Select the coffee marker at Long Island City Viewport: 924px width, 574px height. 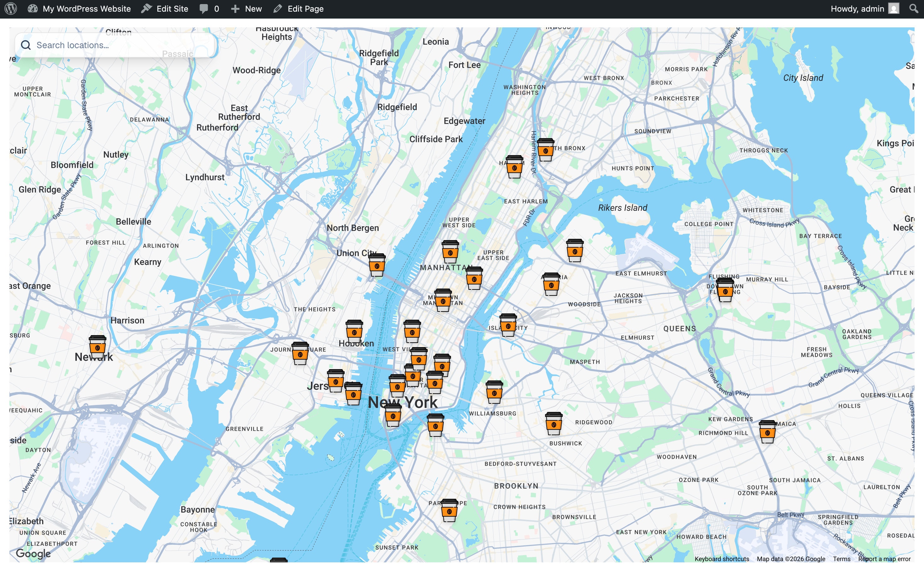508,325
